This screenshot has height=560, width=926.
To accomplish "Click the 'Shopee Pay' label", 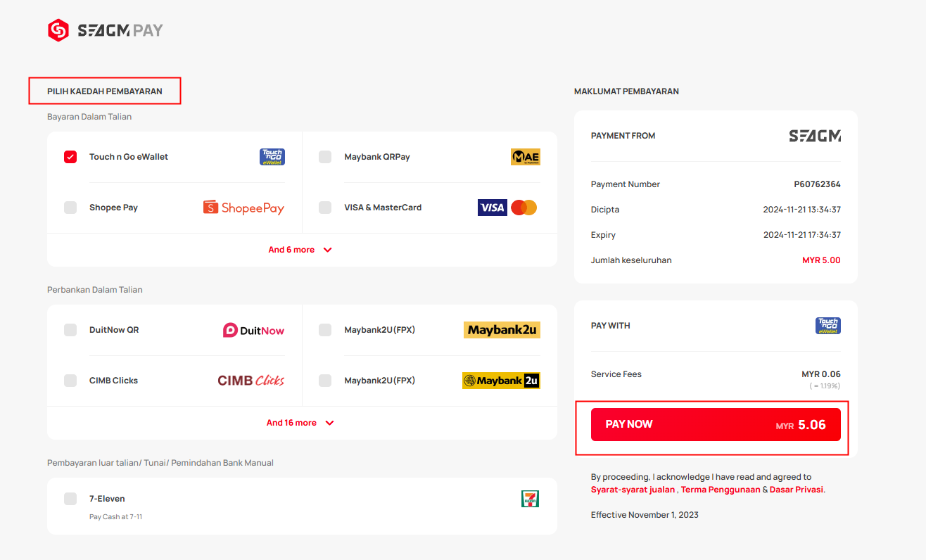I will point(113,208).
